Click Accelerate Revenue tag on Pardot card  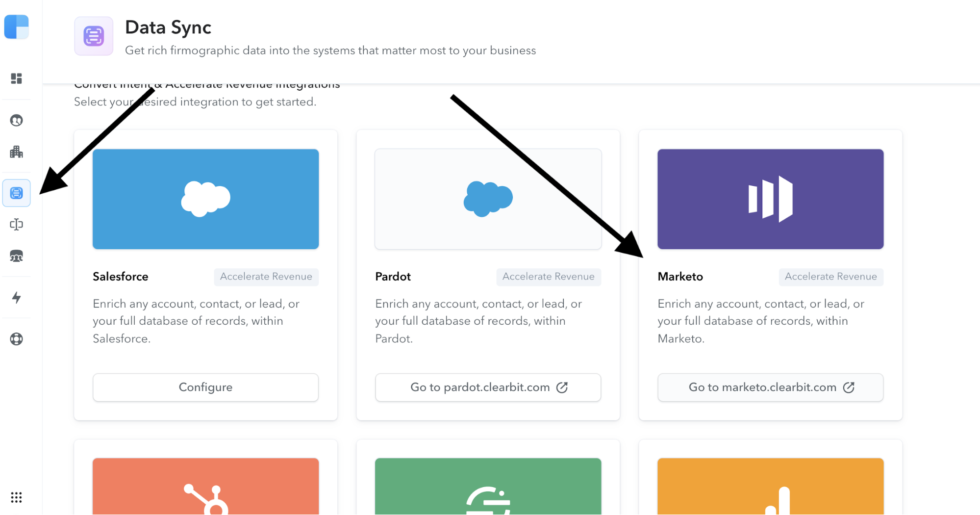coord(549,277)
